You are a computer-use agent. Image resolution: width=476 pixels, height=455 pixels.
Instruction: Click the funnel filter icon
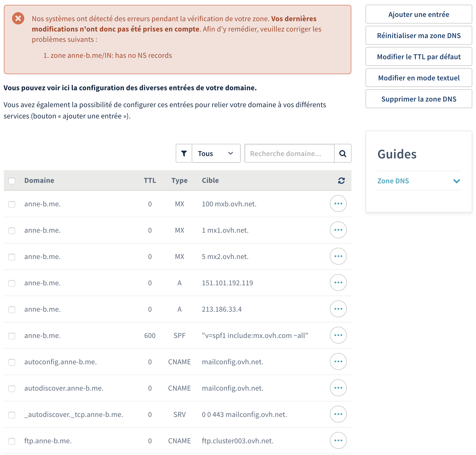(x=184, y=153)
